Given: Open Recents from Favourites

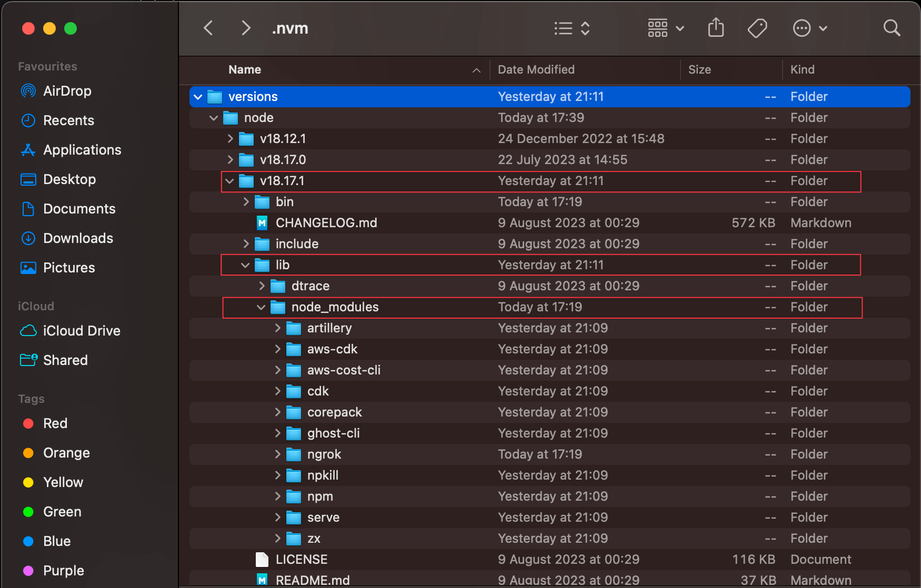Looking at the screenshot, I should [x=68, y=120].
